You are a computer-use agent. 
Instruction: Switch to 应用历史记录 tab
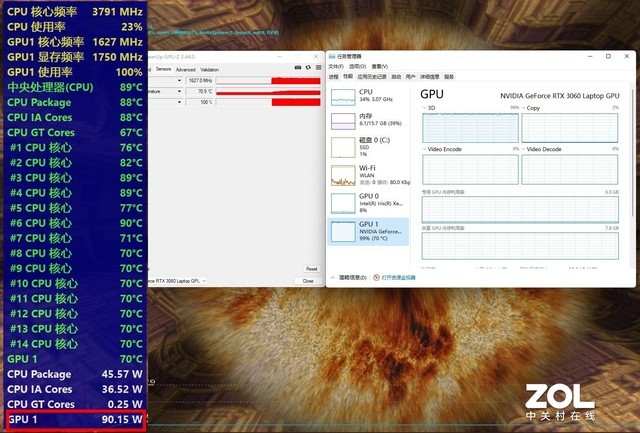(x=372, y=77)
